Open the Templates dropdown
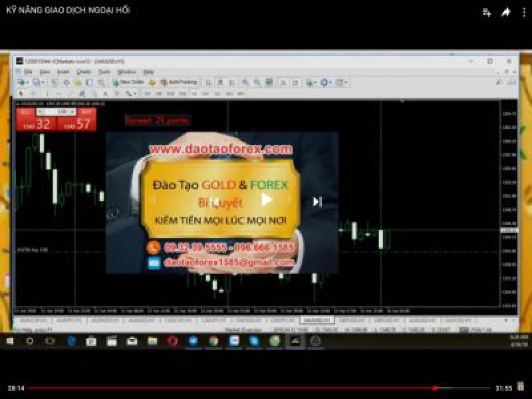This screenshot has width=532, height=399. 341,82
